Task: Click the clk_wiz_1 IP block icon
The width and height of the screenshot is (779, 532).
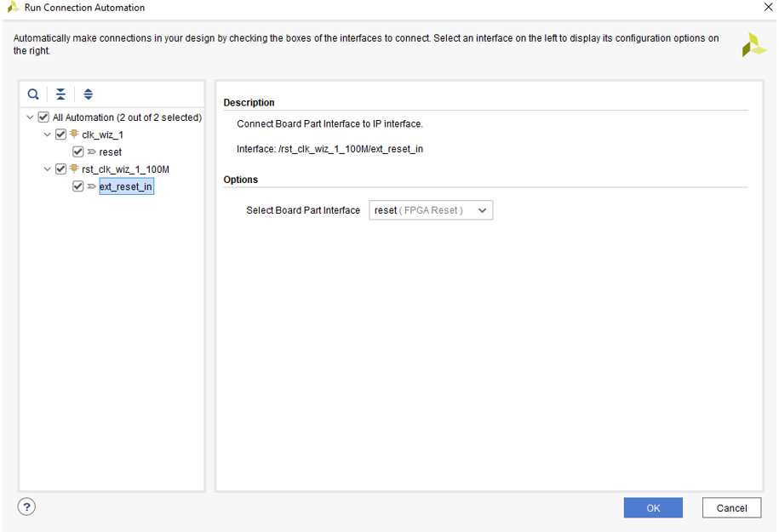Action: click(74, 134)
